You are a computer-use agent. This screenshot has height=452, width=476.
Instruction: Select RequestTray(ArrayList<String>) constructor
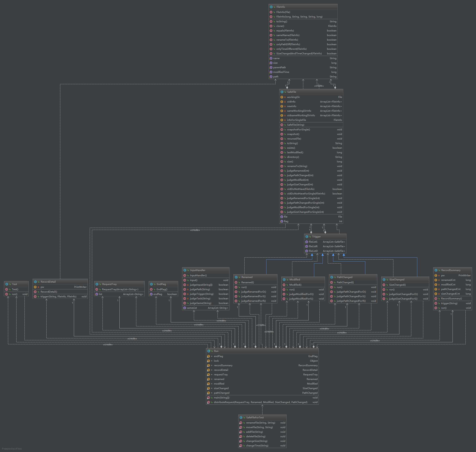(x=119, y=289)
